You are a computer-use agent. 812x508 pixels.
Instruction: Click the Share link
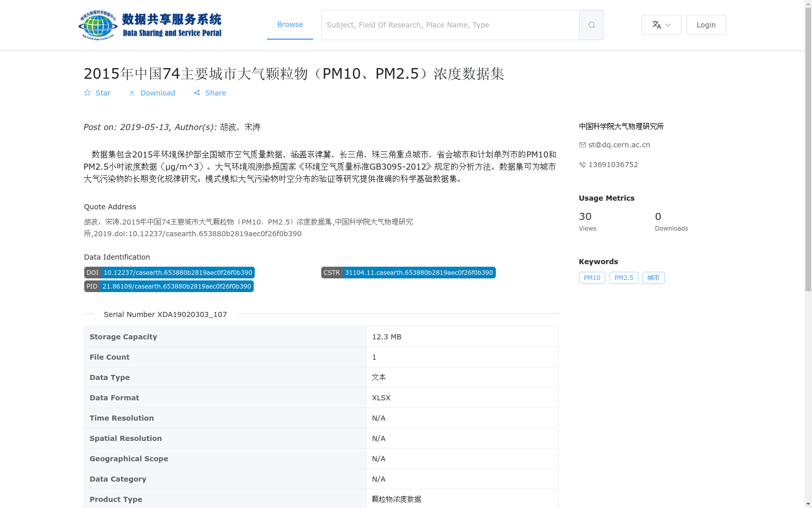216,93
